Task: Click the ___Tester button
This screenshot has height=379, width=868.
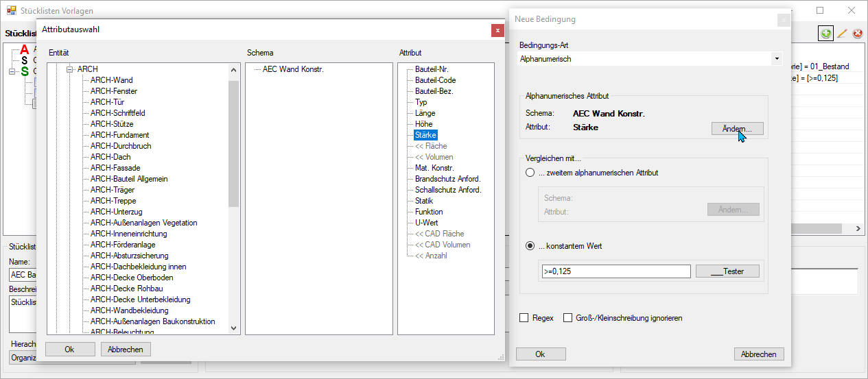Action: pos(727,271)
